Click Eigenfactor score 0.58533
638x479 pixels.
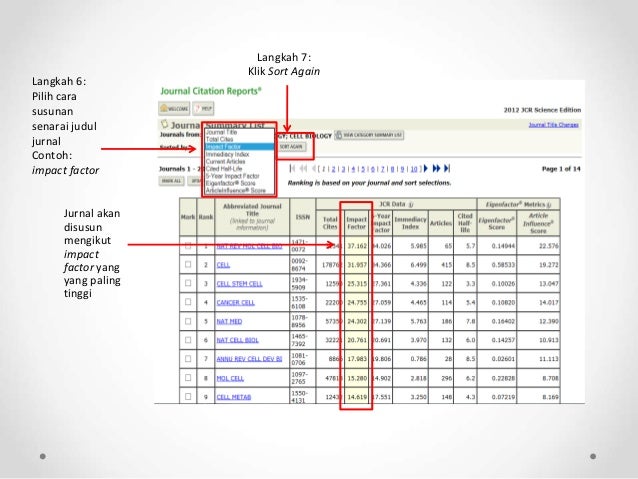pos(503,265)
